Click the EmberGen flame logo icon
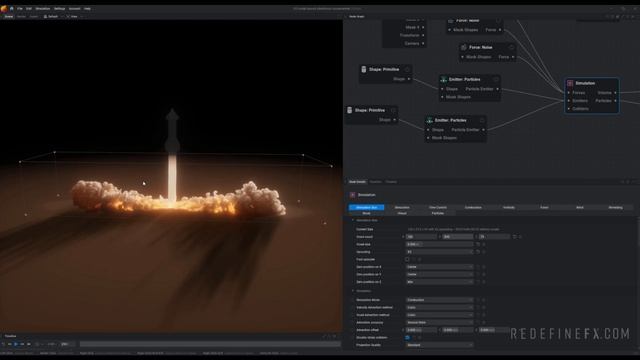The width and height of the screenshot is (640, 360). (x=4, y=9)
